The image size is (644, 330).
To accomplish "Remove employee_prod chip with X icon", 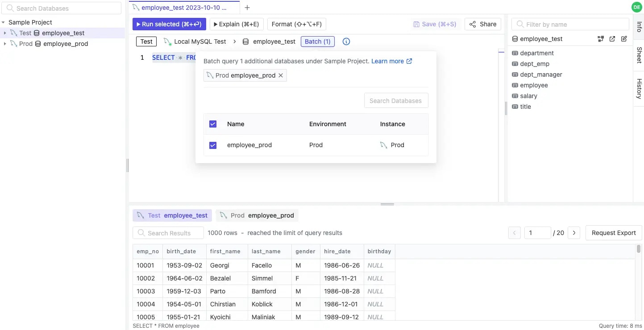I will [x=281, y=75].
